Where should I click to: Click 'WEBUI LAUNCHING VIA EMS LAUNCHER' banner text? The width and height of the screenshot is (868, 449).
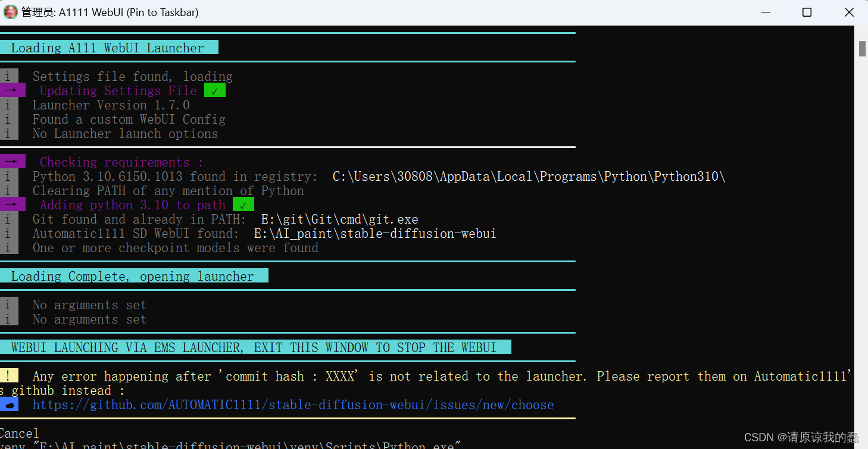(x=254, y=348)
